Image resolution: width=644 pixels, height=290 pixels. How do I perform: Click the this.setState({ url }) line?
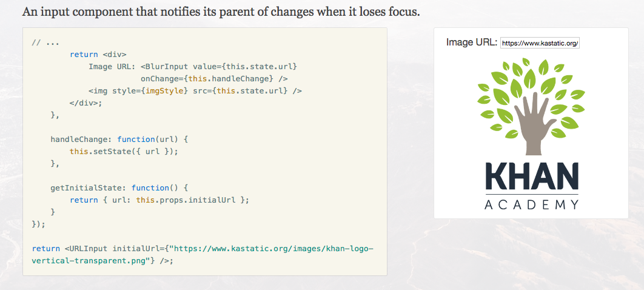click(124, 152)
